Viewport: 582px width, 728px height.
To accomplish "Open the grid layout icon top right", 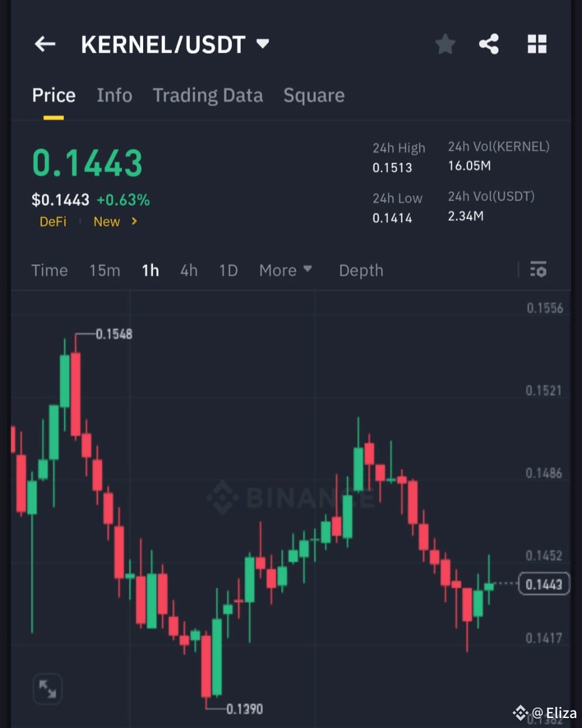I will pyautogui.click(x=536, y=44).
